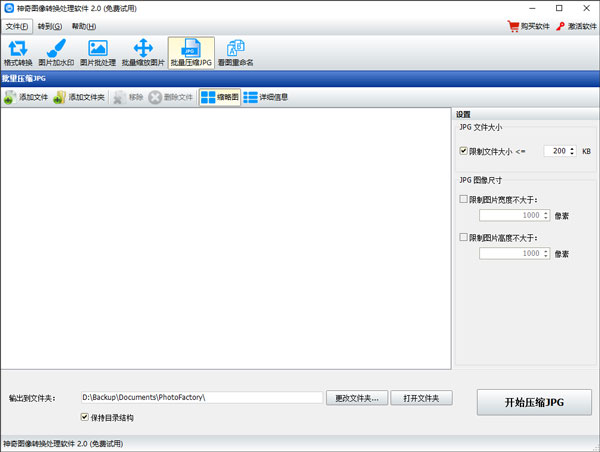Open the 格式转换 format conversion tool
Viewport: 600px width, 452px height.
pyautogui.click(x=18, y=53)
